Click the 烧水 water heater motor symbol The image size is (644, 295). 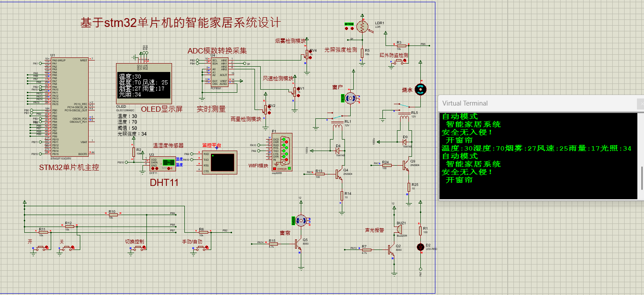pos(420,90)
